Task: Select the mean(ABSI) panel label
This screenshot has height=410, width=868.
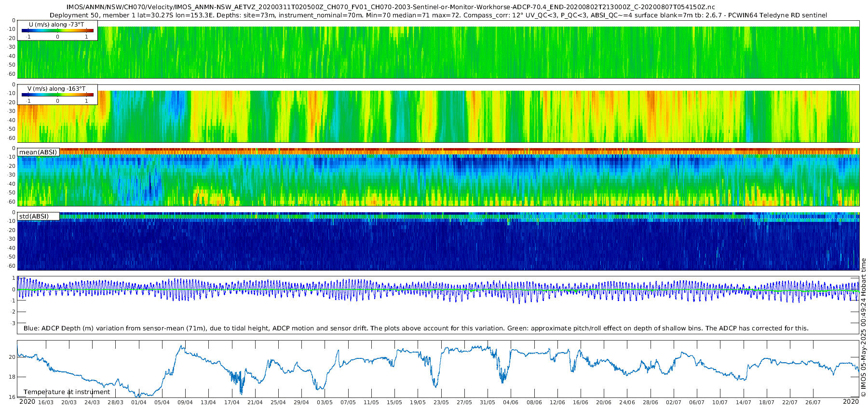Action: (x=38, y=152)
